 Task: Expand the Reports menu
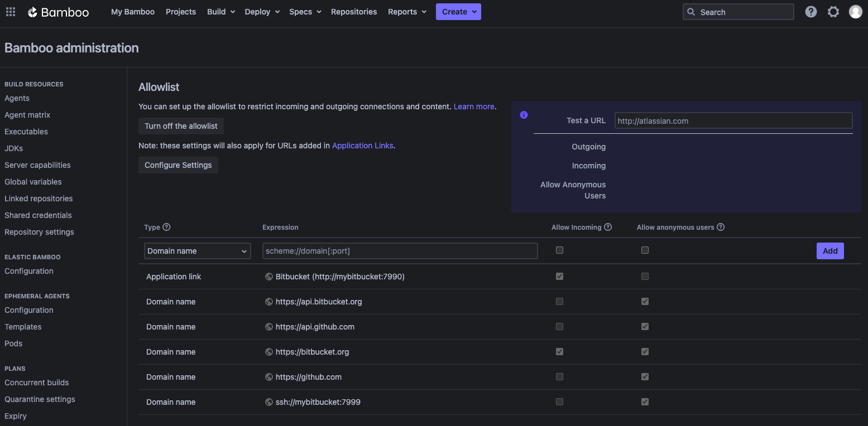pyautogui.click(x=407, y=12)
